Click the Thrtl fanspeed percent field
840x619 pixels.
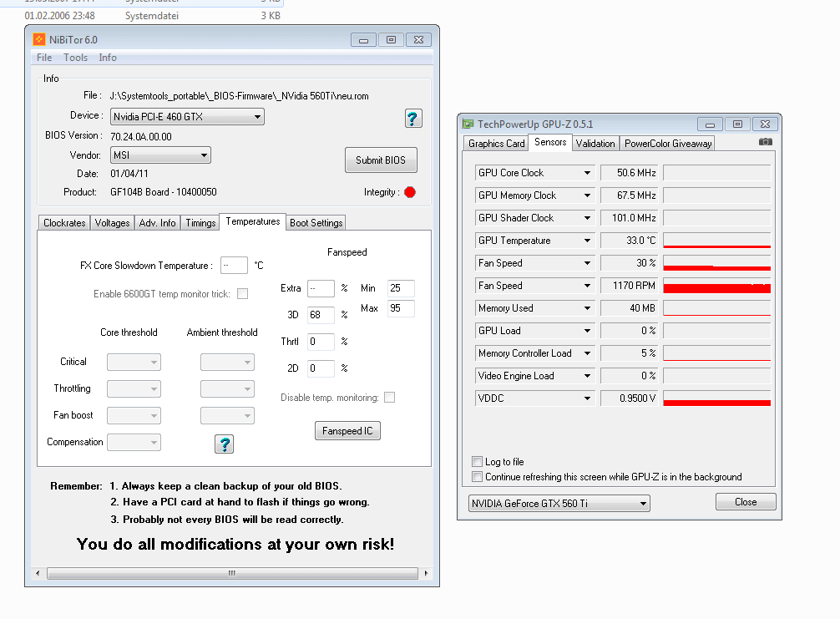321,342
